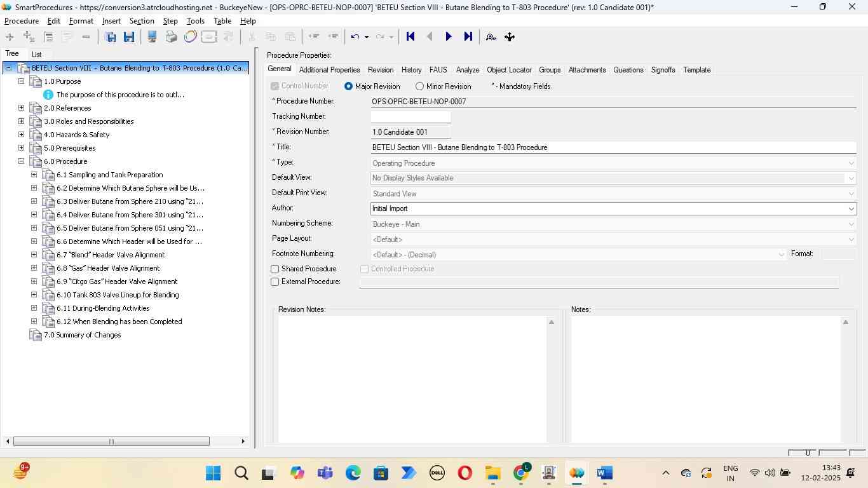Collapse 6.0 Procedure node
This screenshot has width=868, height=488.
click(x=21, y=161)
